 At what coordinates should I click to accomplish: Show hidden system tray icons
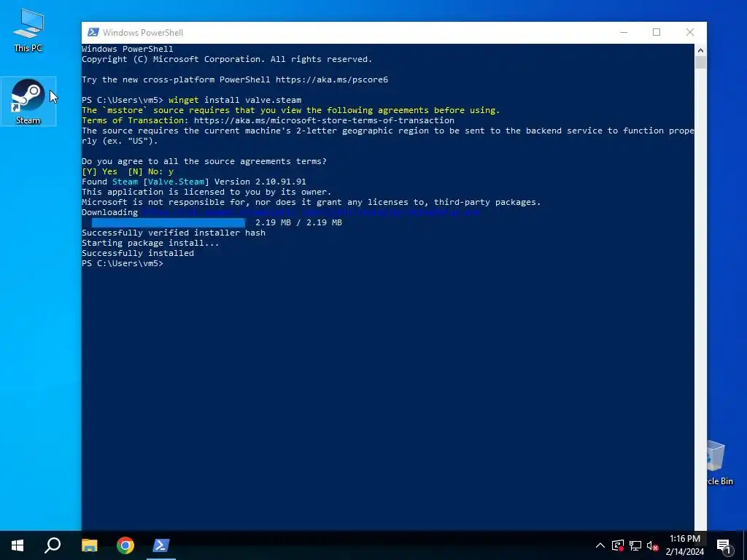[x=600, y=545]
